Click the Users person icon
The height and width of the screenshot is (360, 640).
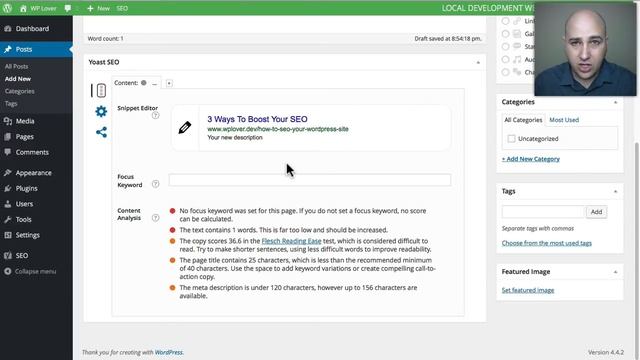[7, 204]
